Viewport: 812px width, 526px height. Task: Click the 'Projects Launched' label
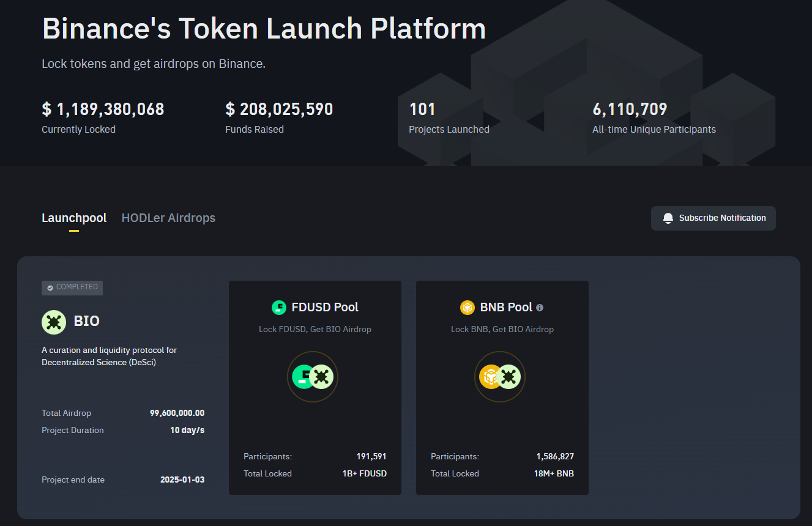[449, 130]
